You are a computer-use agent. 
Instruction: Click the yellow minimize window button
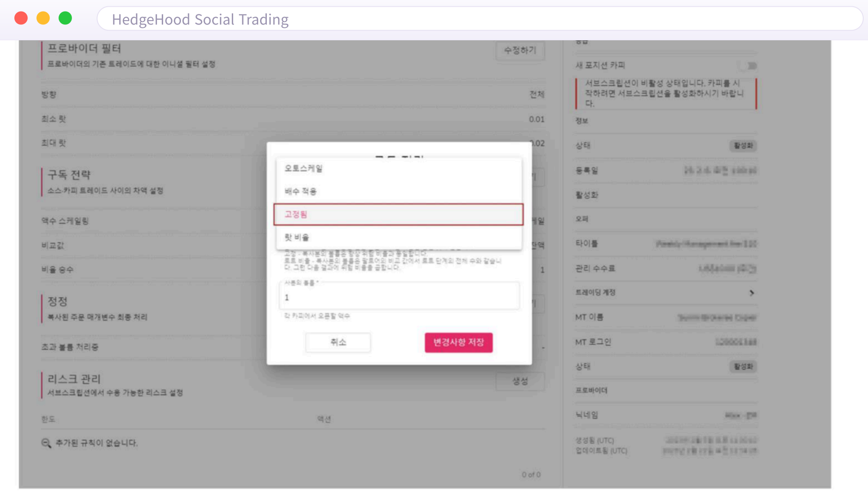43,18
